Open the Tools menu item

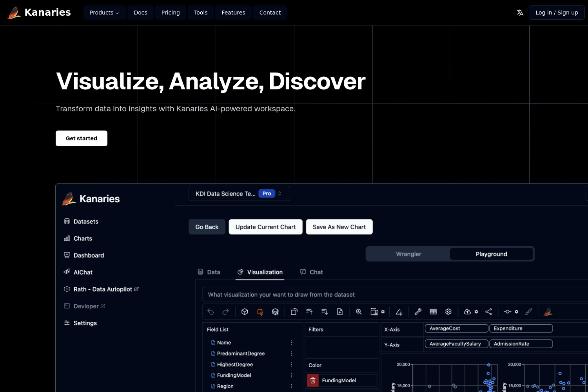pos(201,13)
